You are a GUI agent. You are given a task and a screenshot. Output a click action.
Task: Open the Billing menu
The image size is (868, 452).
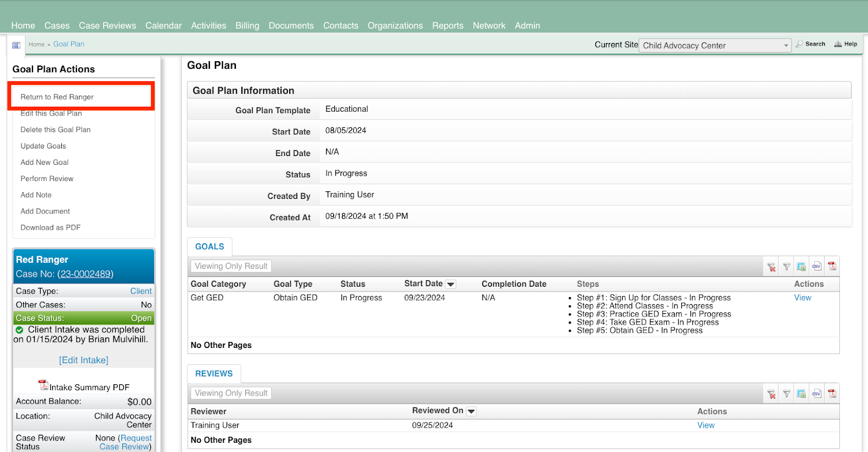coord(247,25)
